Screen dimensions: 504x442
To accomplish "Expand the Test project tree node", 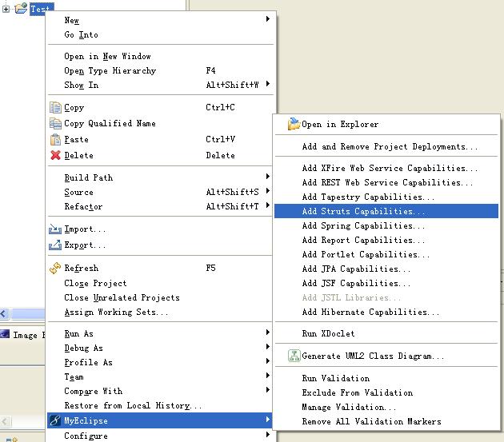I will pos(6,9).
